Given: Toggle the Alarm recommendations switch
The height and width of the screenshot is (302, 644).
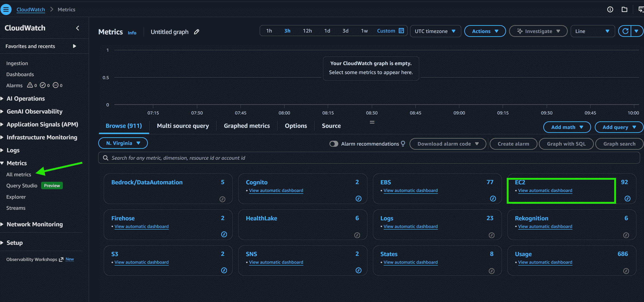Looking at the screenshot, I should (x=333, y=144).
